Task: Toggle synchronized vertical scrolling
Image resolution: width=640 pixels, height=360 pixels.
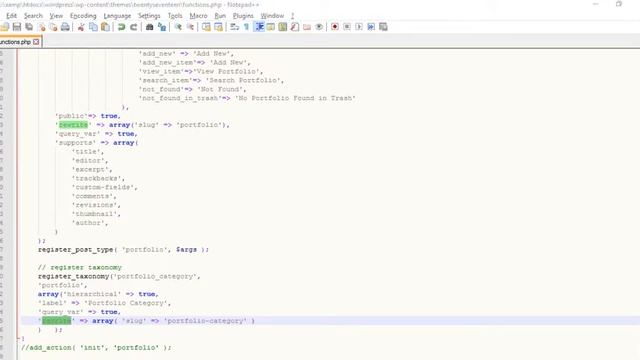Action: 206,27
